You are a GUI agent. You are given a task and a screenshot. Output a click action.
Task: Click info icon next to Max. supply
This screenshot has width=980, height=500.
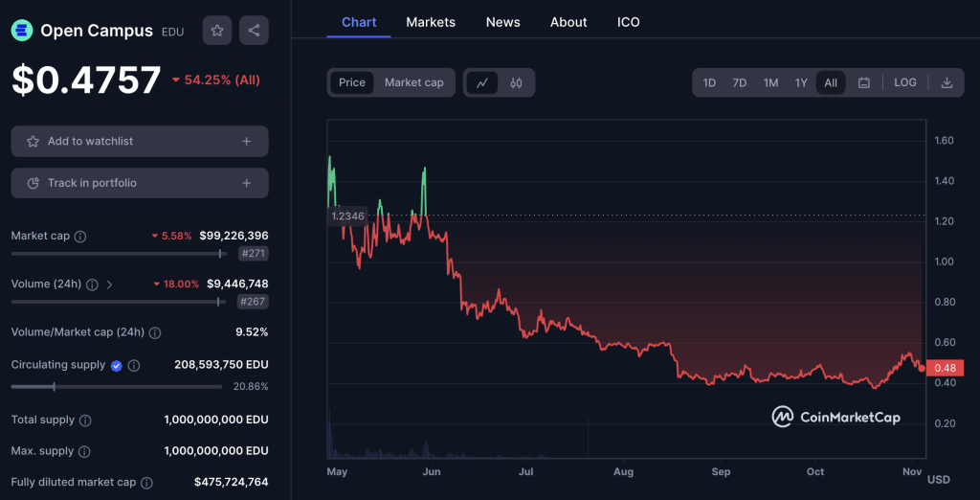tap(84, 452)
